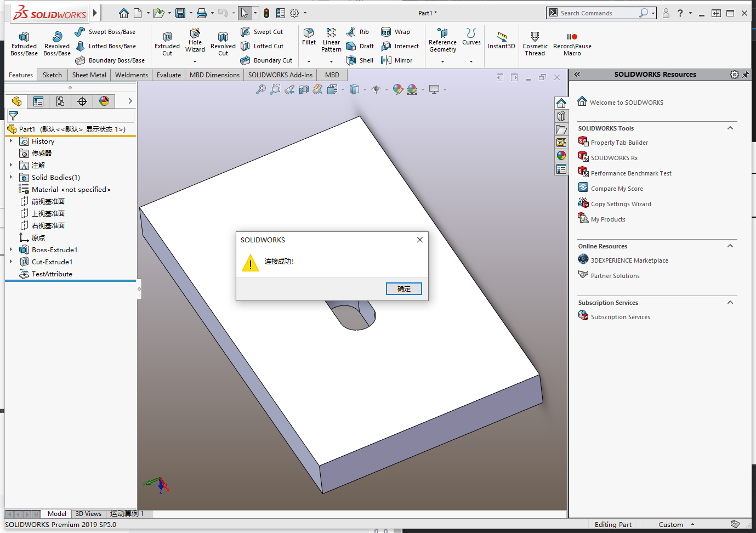Toggle the Section View display
756x533 pixels.
tap(303, 89)
